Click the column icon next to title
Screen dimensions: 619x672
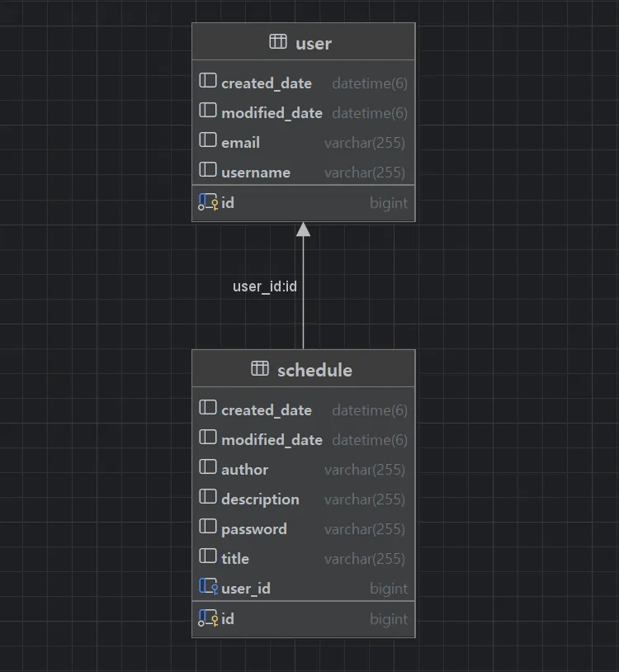point(208,557)
